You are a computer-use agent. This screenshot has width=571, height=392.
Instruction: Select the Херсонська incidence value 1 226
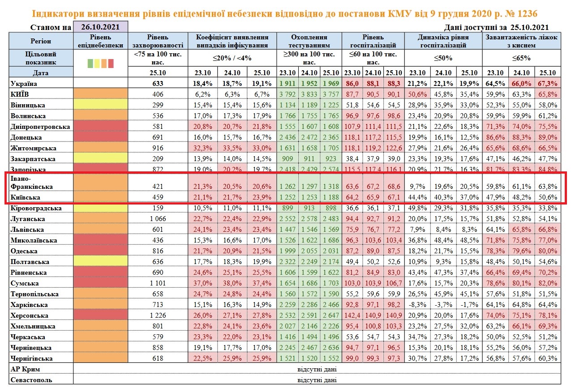pyautogui.click(x=158, y=315)
